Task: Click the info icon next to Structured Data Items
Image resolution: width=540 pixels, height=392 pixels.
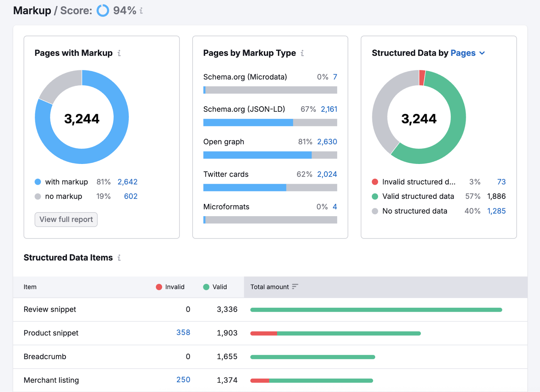Action: pos(119,258)
